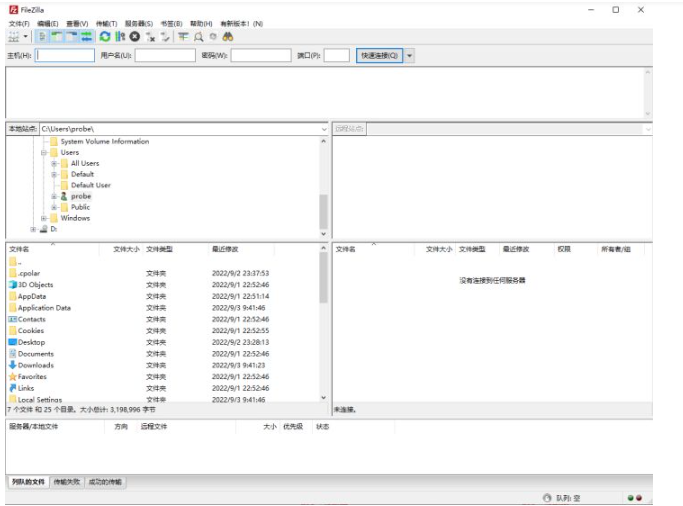The height and width of the screenshot is (506, 683).
Task: Open the Site Manager icon
Action: 14,37
